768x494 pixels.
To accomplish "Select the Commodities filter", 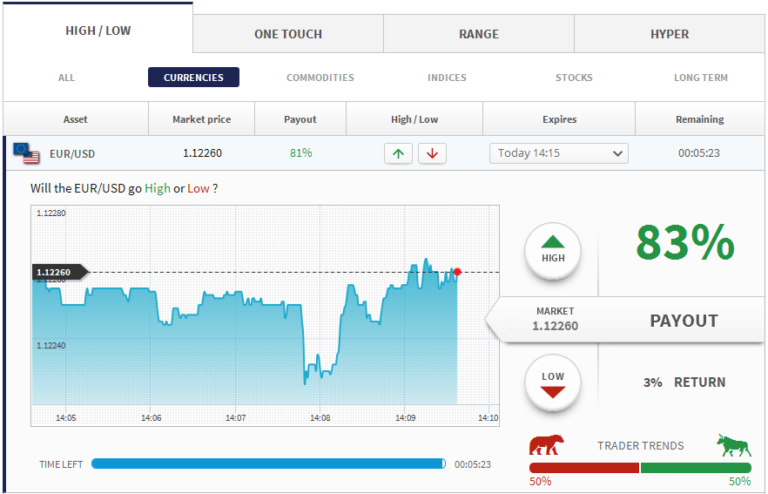I will pos(320,77).
